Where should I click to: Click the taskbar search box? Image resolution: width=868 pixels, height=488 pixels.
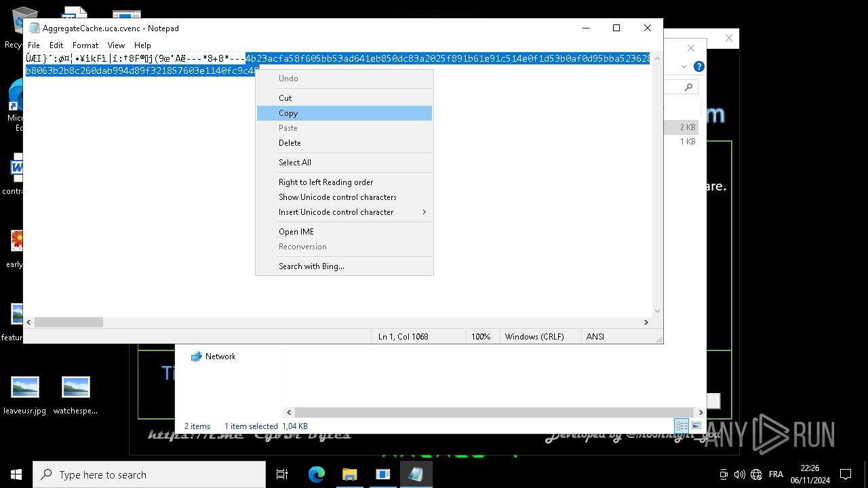tap(149, 474)
